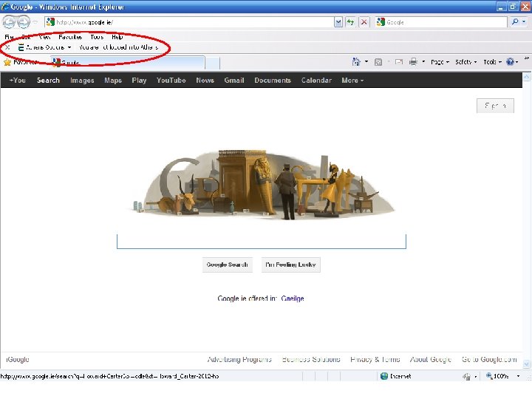Click the Favorites star button
Image resolution: width=532 pixels, height=399 pixels.
(21, 62)
